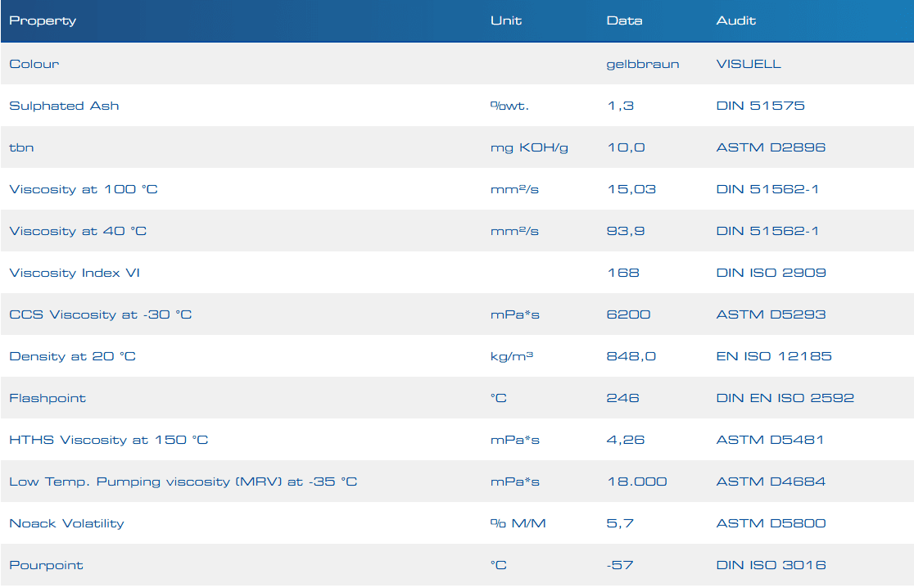Select CCS Viscosity at -30 °C label
Image resolution: width=914 pixels, height=588 pixels.
[101, 314]
